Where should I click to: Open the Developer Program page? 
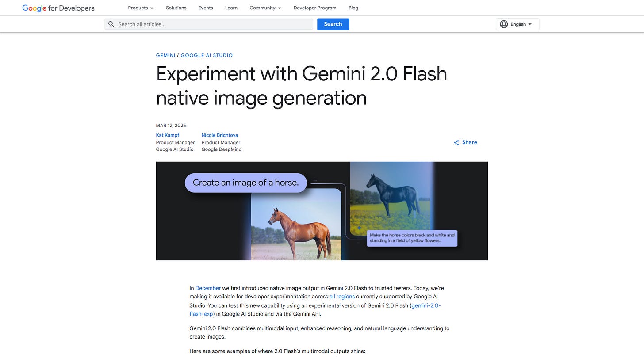[x=315, y=8]
